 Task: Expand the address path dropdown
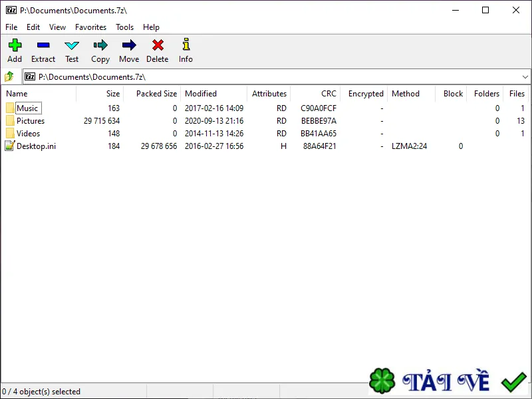tap(525, 77)
